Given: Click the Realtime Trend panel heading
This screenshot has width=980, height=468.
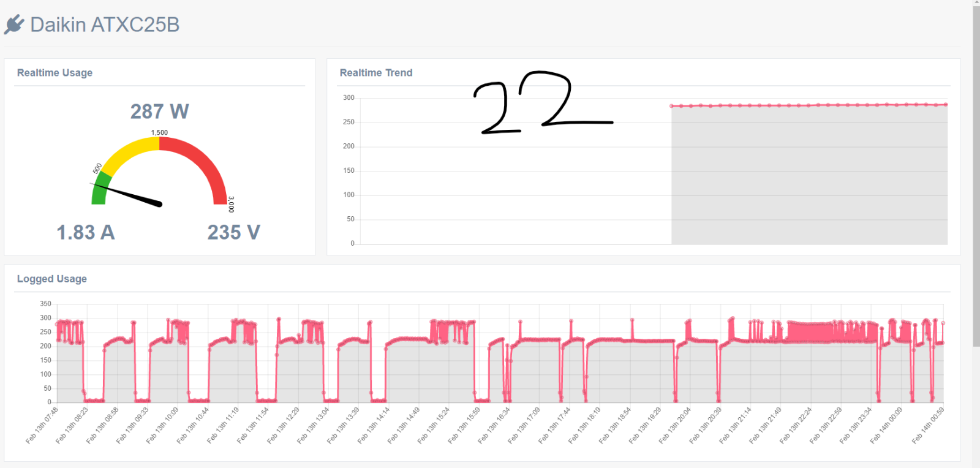Looking at the screenshot, I should click(376, 72).
